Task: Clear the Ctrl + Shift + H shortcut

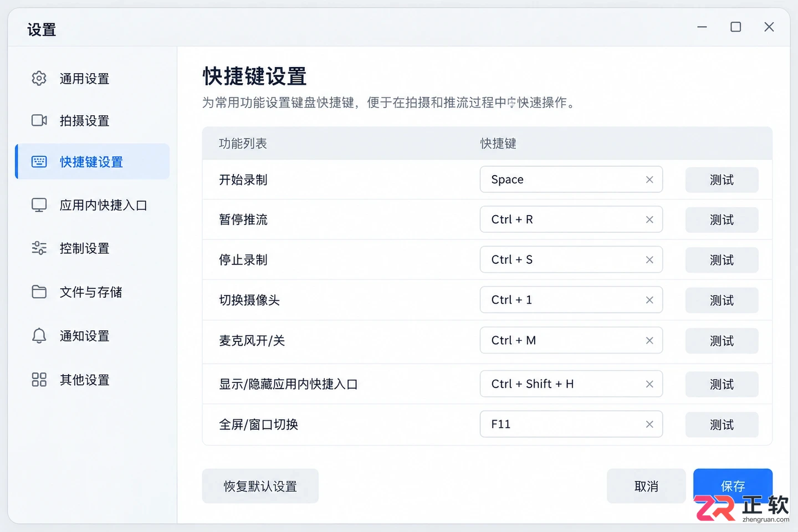Action: pyautogui.click(x=649, y=384)
